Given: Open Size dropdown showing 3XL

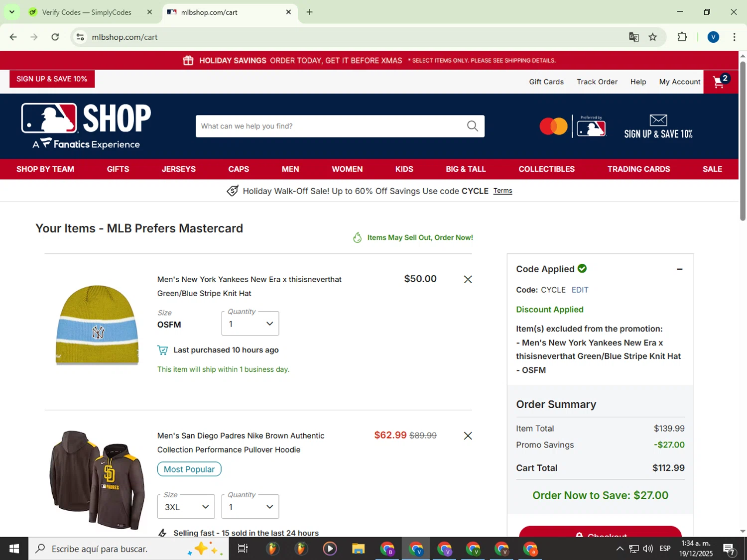Looking at the screenshot, I should tap(186, 507).
